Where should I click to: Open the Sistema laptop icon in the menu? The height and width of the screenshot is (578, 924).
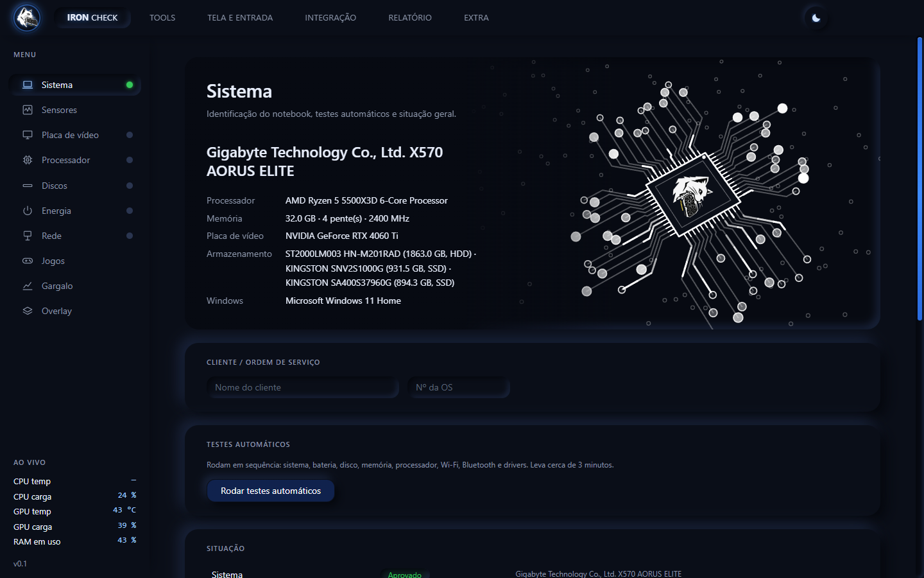tap(28, 85)
